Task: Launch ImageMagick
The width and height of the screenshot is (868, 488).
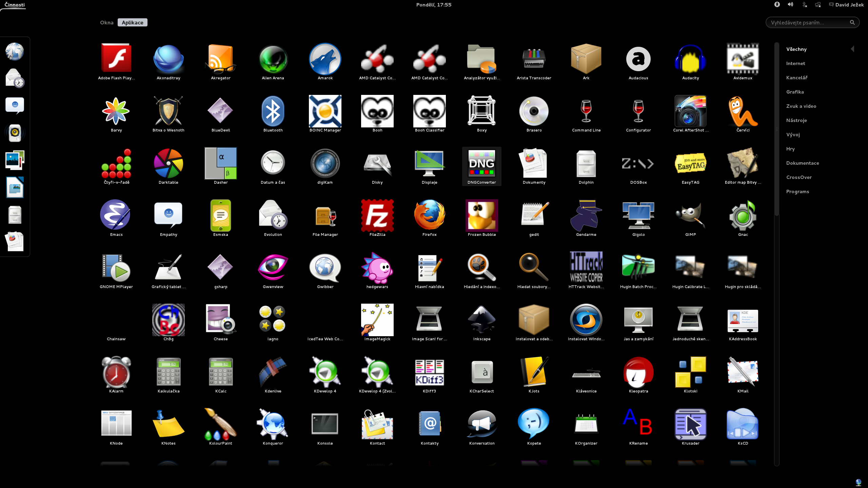Action: click(x=377, y=323)
